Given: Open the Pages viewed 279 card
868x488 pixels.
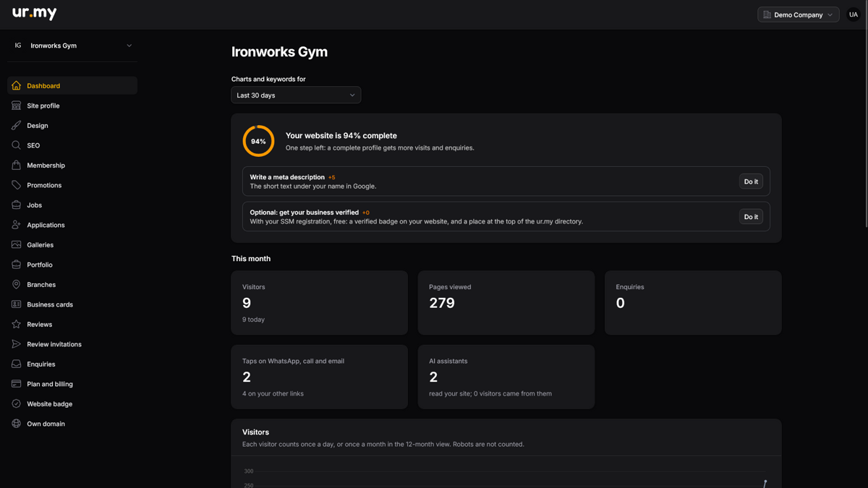Looking at the screenshot, I should (x=506, y=303).
